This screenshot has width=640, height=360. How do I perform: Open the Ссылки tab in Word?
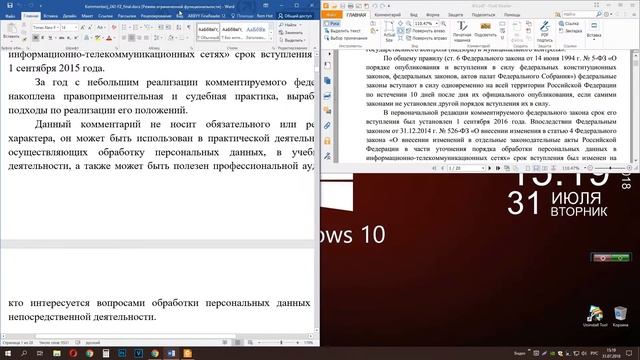(105, 16)
